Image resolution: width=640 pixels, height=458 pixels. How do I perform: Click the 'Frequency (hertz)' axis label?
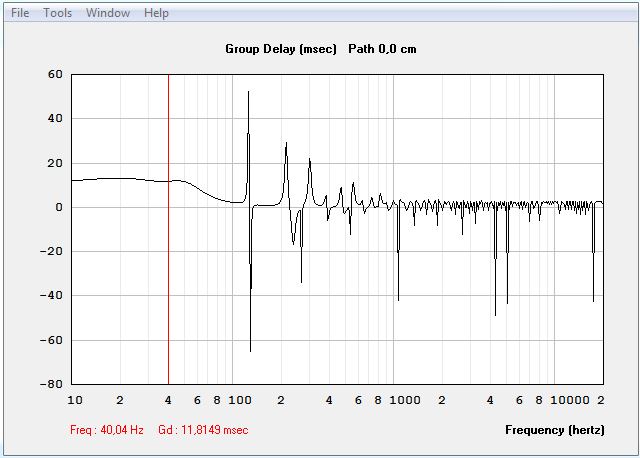point(555,430)
